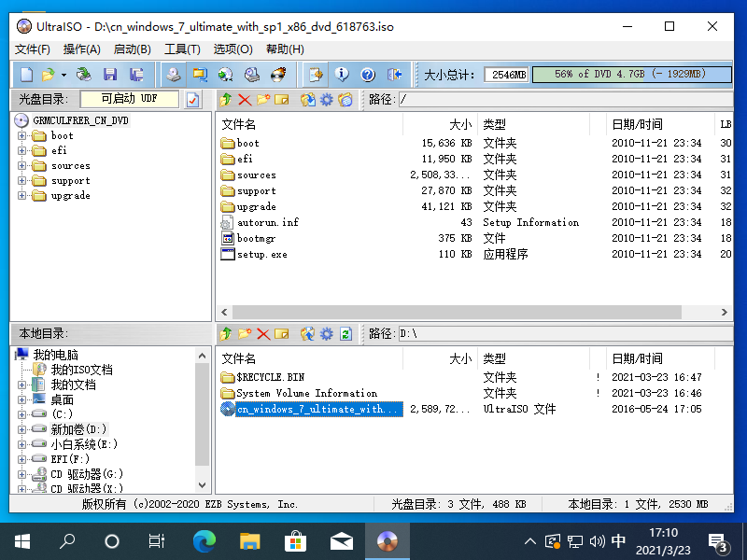Open Microsoft Edge from the taskbar

point(204,540)
